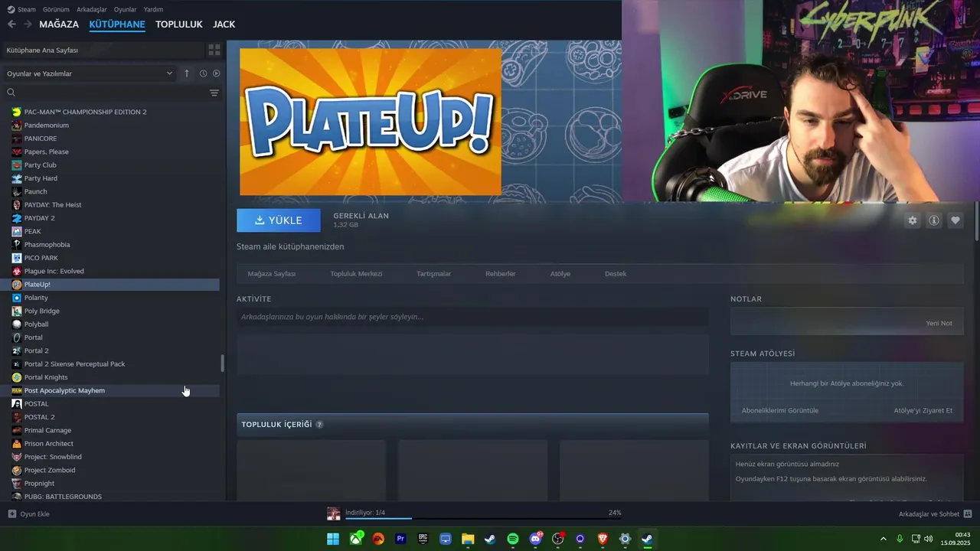Filter library by recent activity clock icon
The width and height of the screenshot is (980, 551).
pyautogui.click(x=203, y=73)
